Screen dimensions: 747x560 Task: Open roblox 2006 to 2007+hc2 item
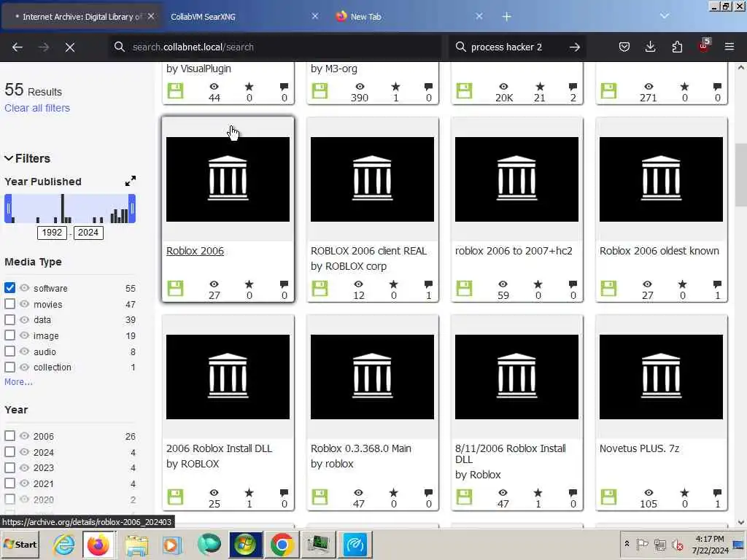514,251
